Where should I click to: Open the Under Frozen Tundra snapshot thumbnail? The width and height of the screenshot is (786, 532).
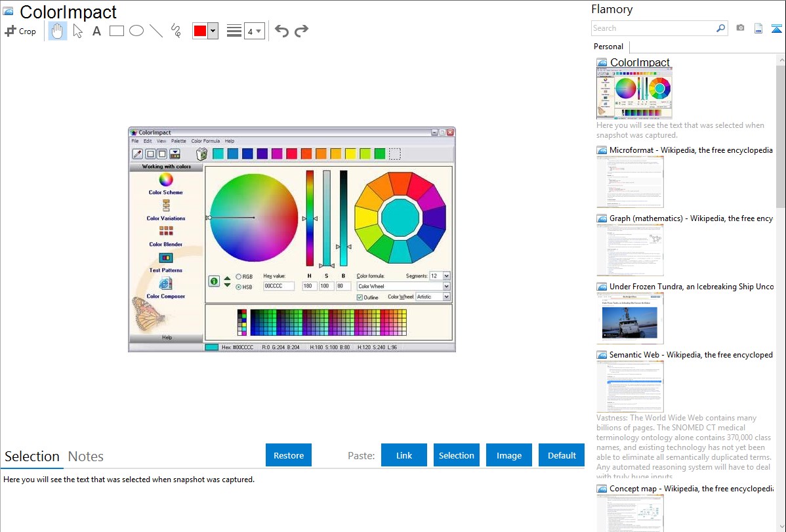coord(630,318)
